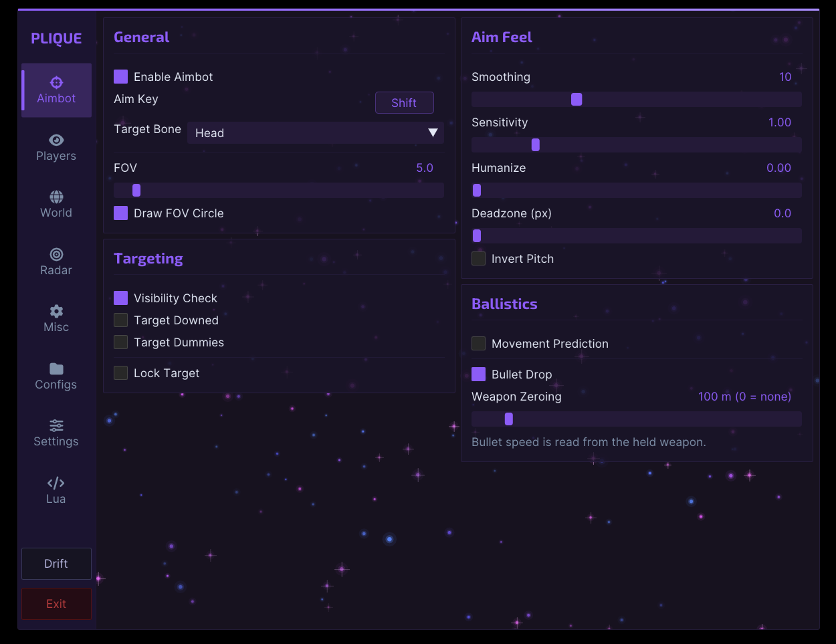Enable the Target Downed checkbox
This screenshot has height=644, width=836.
(120, 320)
